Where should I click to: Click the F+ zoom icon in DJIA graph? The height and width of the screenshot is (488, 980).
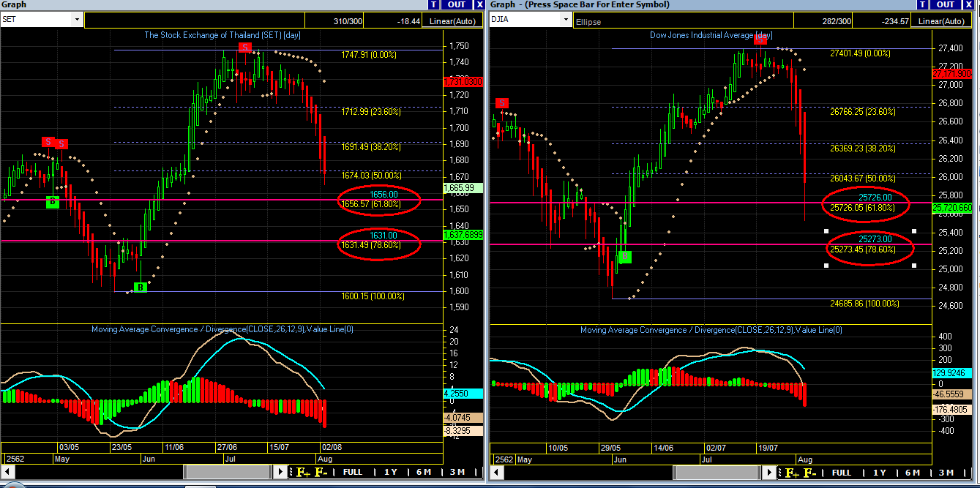[x=793, y=472]
